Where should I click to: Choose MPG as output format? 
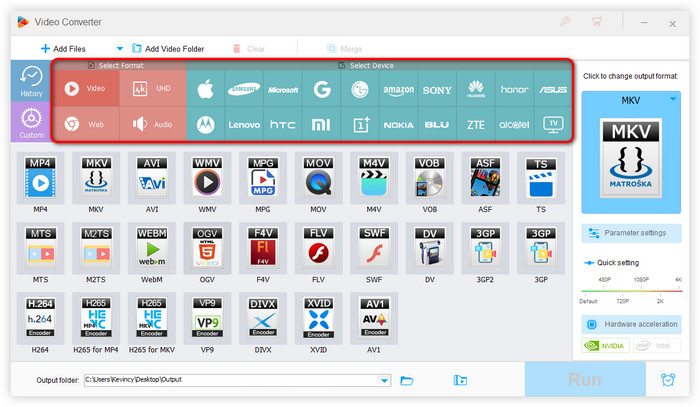(x=263, y=178)
